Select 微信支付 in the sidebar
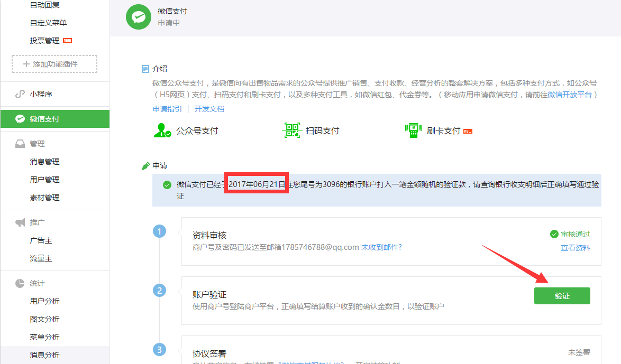 coord(55,119)
